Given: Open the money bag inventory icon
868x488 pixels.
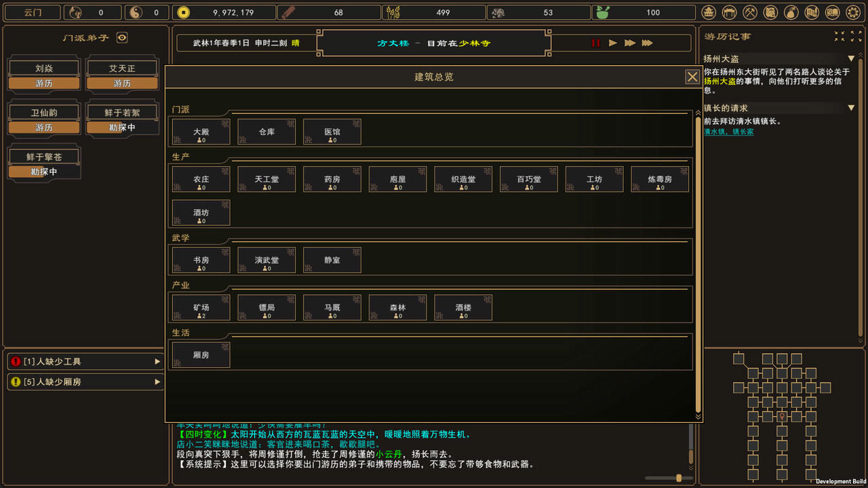Looking at the screenshot, I should tap(791, 12).
